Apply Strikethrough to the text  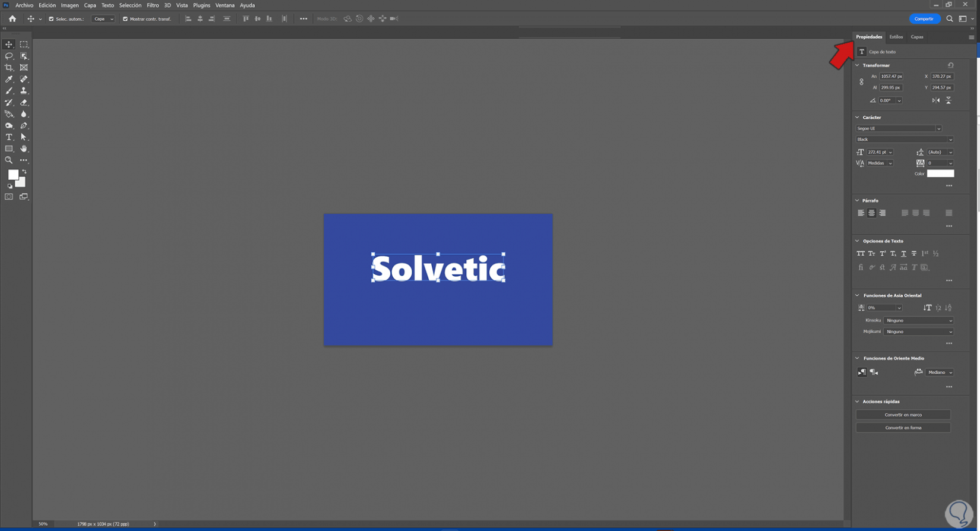pyautogui.click(x=914, y=254)
